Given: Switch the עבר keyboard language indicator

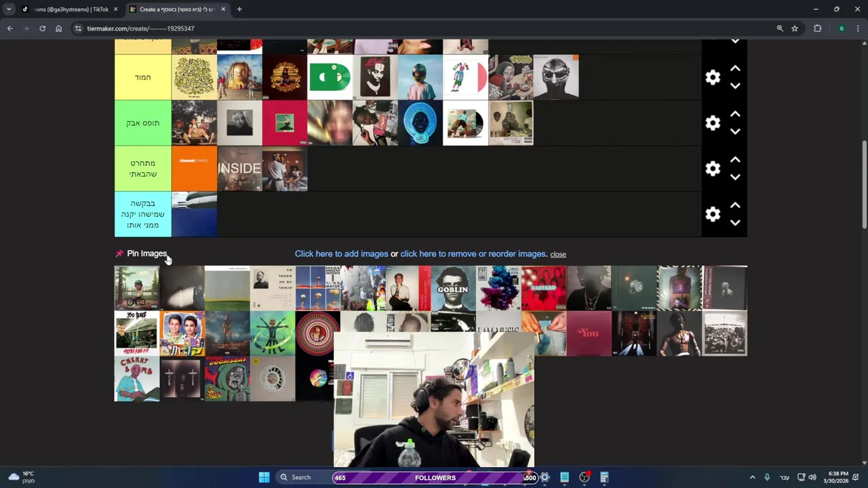Looking at the screenshot, I should pyautogui.click(x=785, y=477).
